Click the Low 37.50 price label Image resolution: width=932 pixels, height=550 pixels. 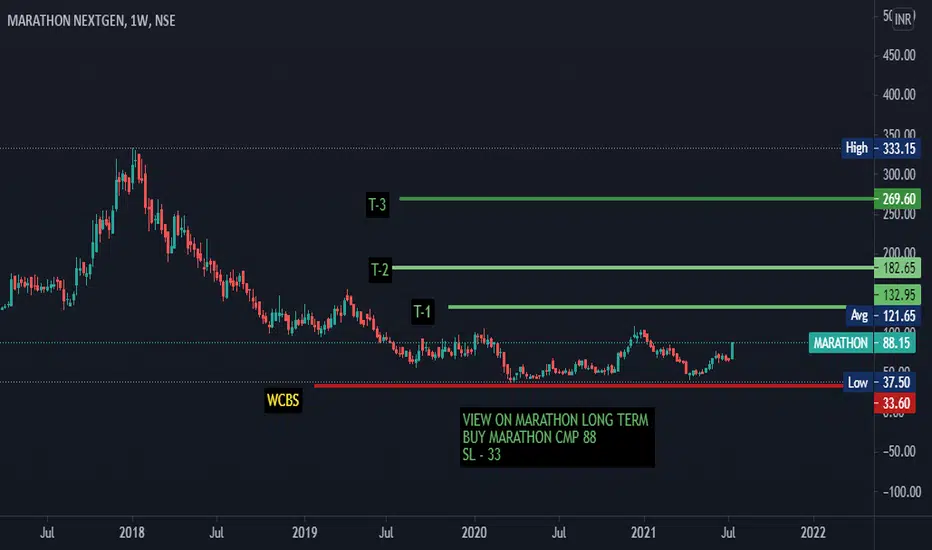879,382
